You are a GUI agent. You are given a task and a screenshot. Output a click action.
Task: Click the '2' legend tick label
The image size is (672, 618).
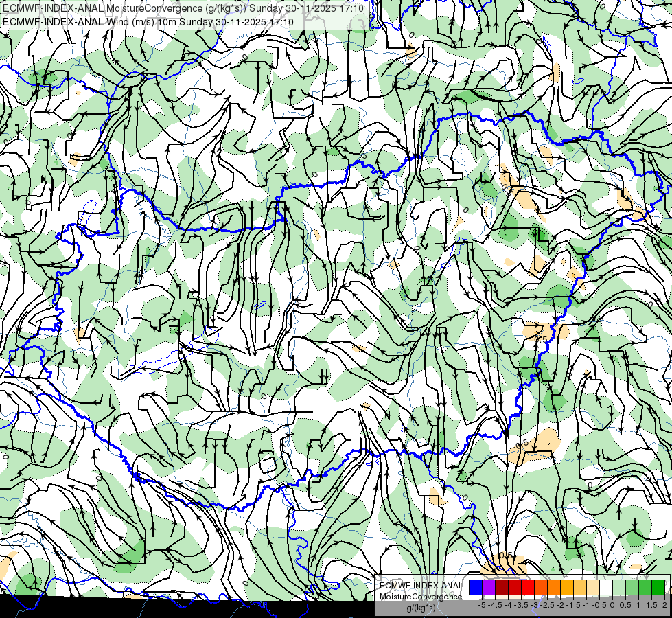[x=664, y=605]
